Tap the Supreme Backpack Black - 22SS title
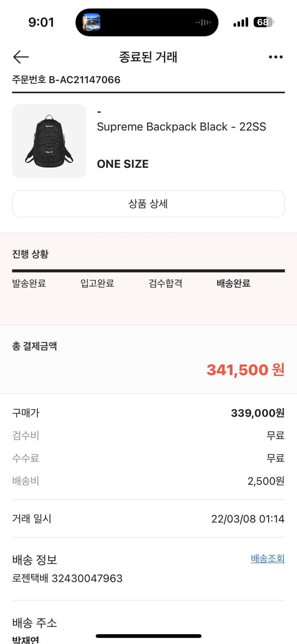This screenshot has height=644, width=297. [182, 127]
